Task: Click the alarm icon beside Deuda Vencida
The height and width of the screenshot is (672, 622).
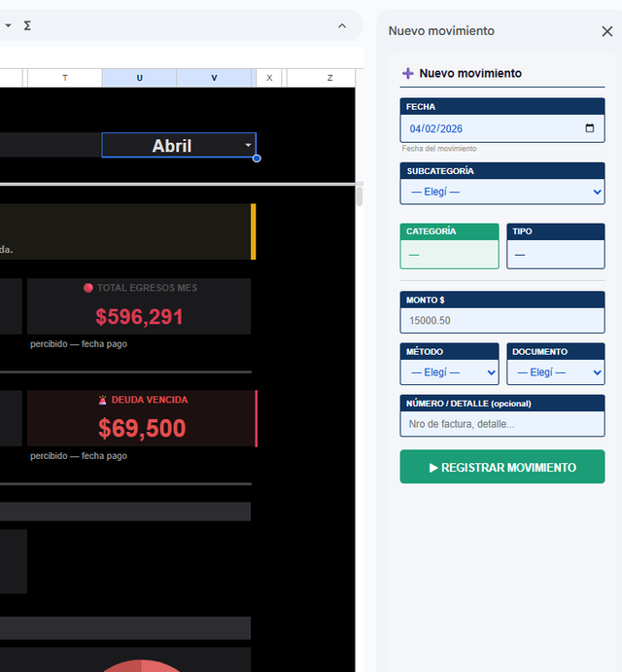Action: (x=102, y=400)
